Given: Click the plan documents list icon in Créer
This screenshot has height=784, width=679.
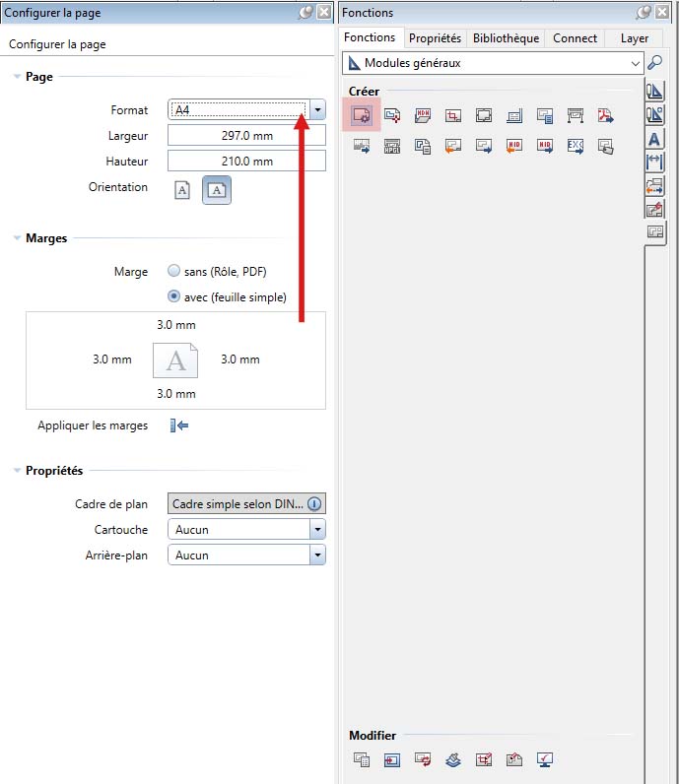Looking at the screenshot, I should coord(423,146).
